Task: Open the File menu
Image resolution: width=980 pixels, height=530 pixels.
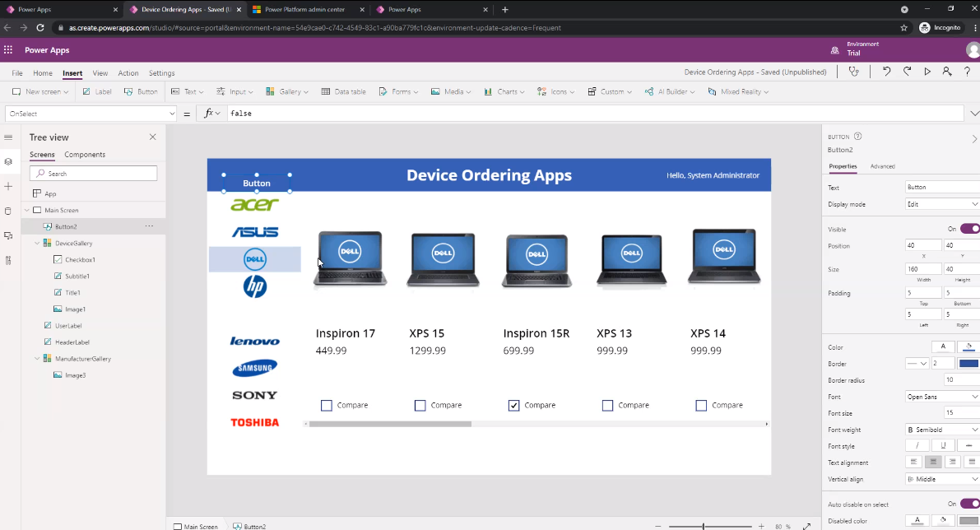Action: pyautogui.click(x=17, y=73)
